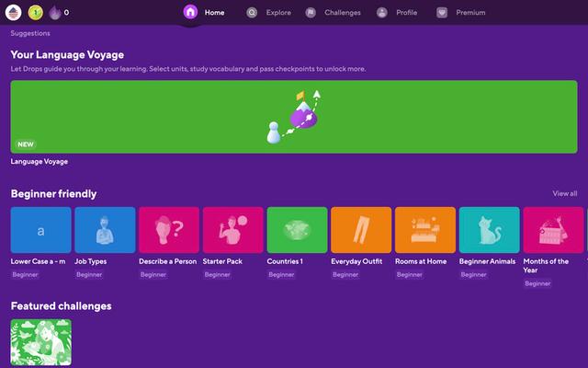Open the US flag language selector
This screenshot has height=368, width=588.
coord(13,12)
